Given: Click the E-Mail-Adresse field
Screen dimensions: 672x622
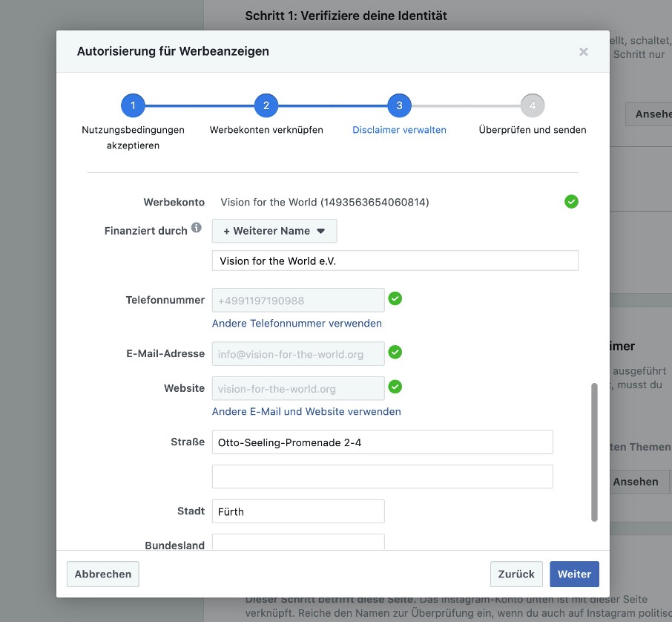Looking at the screenshot, I should click(298, 354).
